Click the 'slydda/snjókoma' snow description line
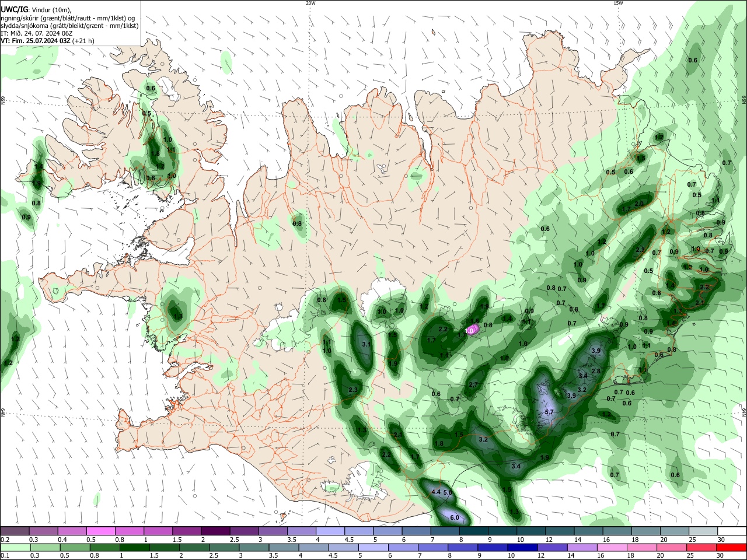Screen dimensions: 747x560 pyautogui.click(x=69, y=25)
